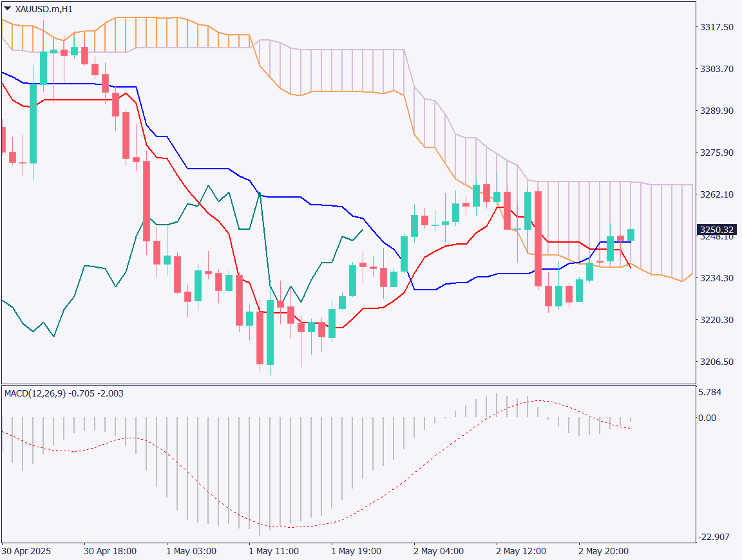This screenshot has width=742, height=560.
Task: Select the rightmost green candlestick on chart
Action: coord(631,235)
